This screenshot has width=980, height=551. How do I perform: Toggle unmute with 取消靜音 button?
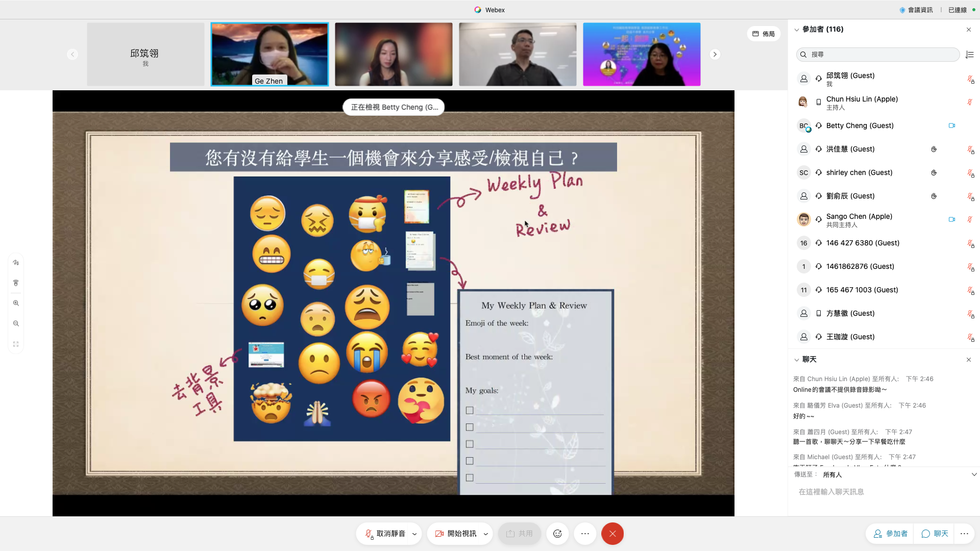click(385, 534)
